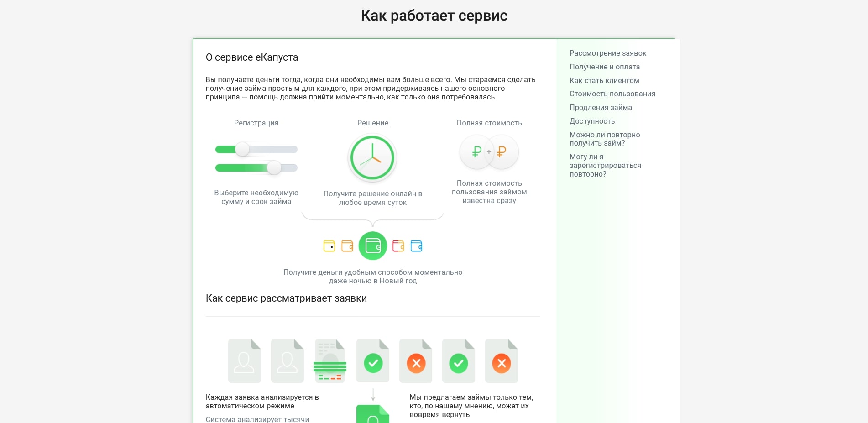Open Как стать клиентом link

(604, 80)
